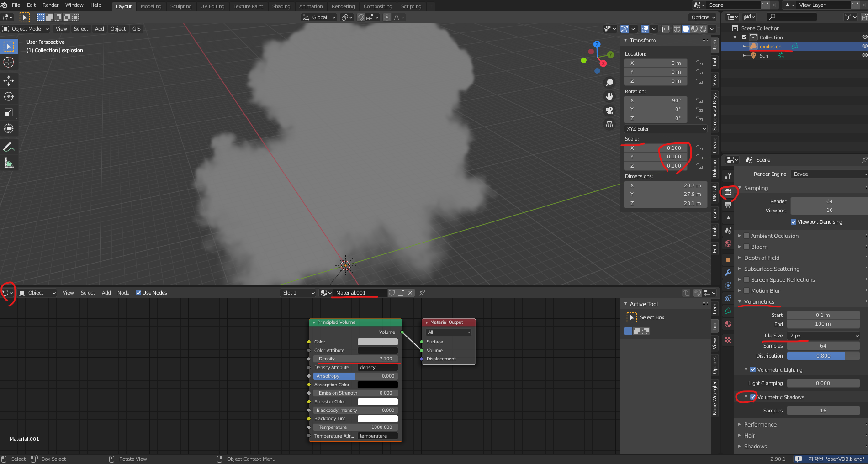Viewport: 868px width, 464px height.
Task: Open XYZ Euler rotation mode dropdown
Action: pyautogui.click(x=666, y=129)
